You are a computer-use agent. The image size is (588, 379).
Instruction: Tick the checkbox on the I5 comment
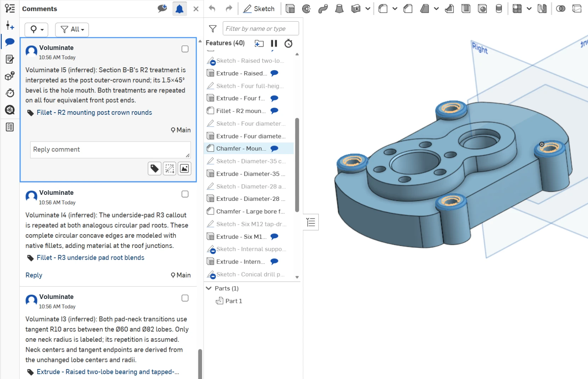185,49
